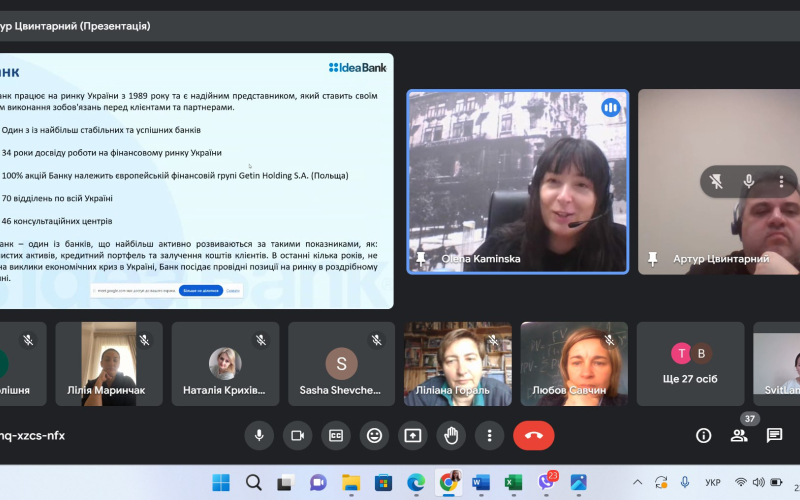
Task: Click muted mic icon on Наталія Крихів... tile
Action: point(261,340)
